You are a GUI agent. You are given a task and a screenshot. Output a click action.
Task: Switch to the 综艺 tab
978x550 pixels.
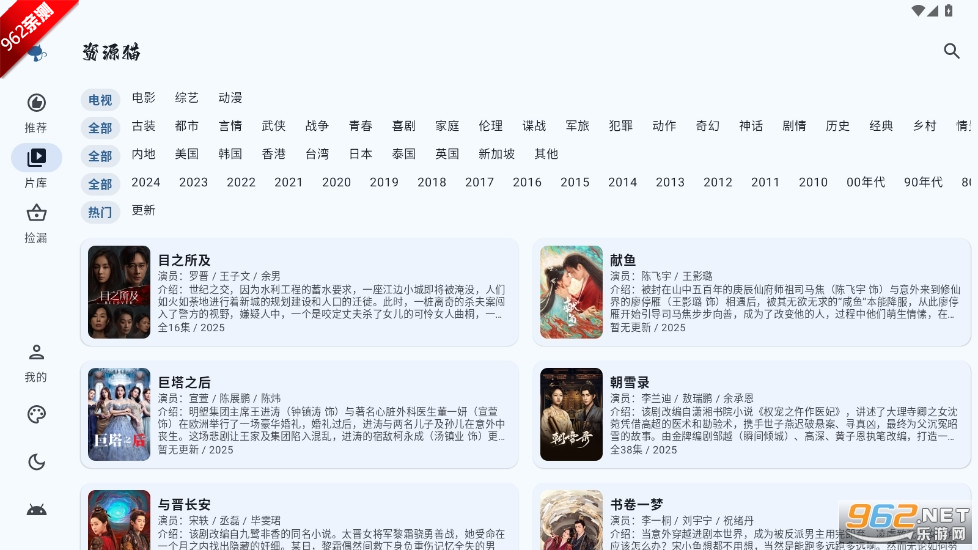(186, 98)
